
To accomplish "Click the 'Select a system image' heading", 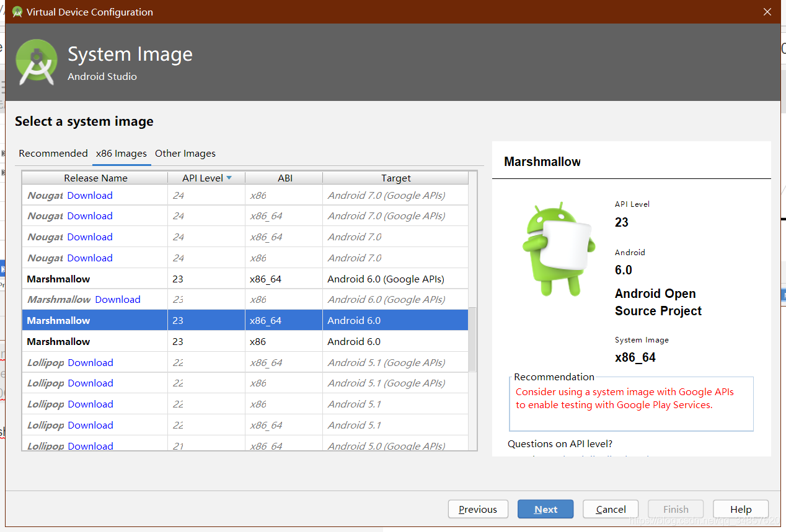I will pyautogui.click(x=84, y=121).
